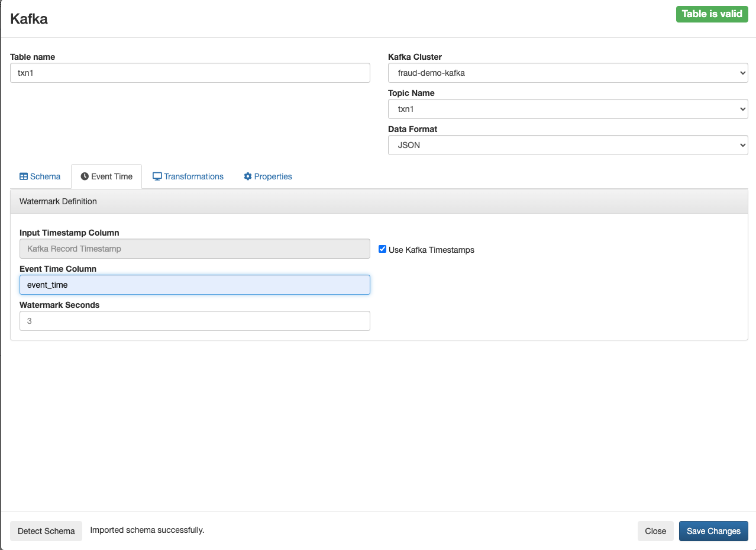The height and width of the screenshot is (550, 756).
Task: Click the Event Time clock icon
Action: [85, 176]
